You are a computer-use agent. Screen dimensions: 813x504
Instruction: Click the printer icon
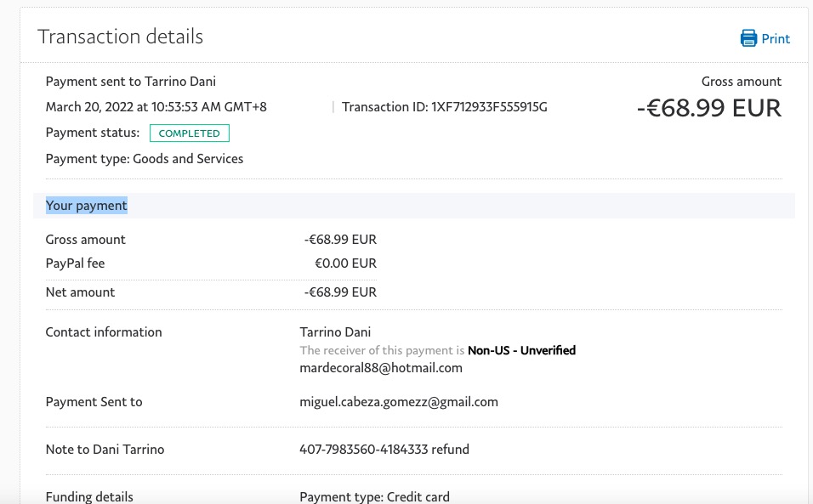point(748,38)
